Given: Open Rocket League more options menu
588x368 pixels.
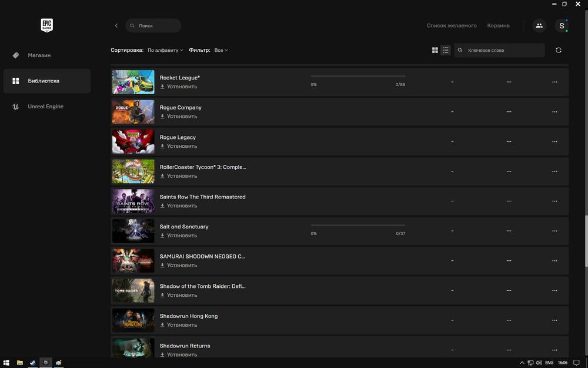Looking at the screenshot, I should pos(554,82).
